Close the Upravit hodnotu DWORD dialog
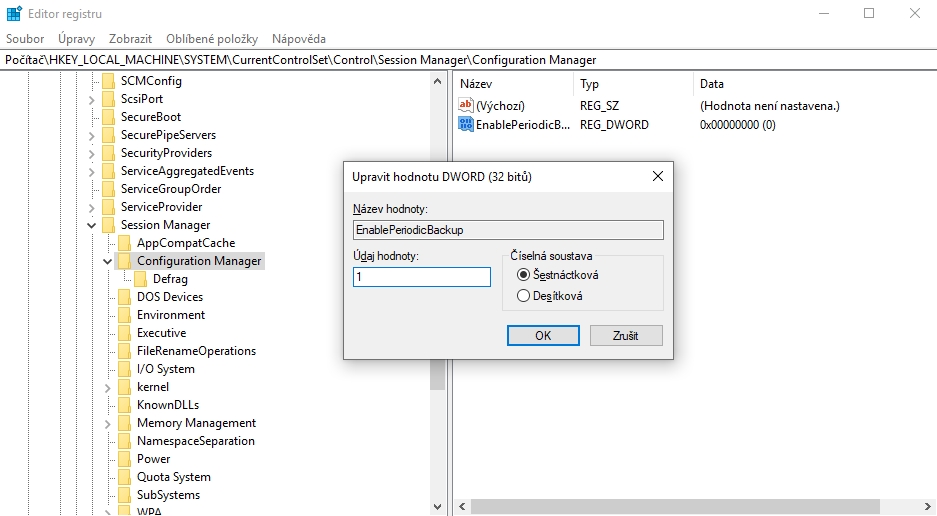The height and width of the screenshot is (516, 937). click(658, 176)
